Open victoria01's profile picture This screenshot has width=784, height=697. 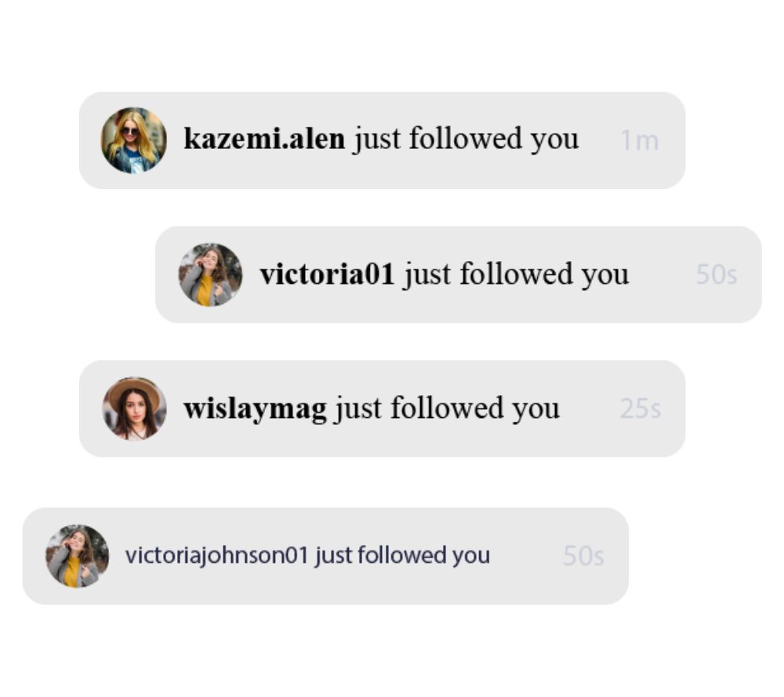tap(210, 274)
